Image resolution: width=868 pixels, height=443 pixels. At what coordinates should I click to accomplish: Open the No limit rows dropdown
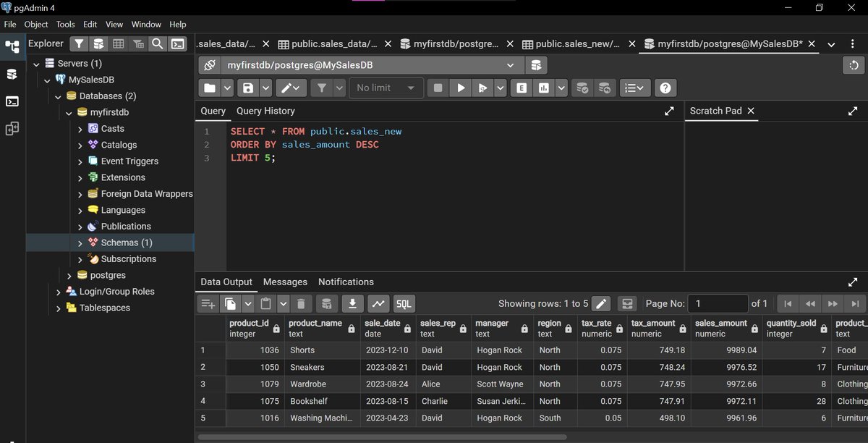(386, 88)
